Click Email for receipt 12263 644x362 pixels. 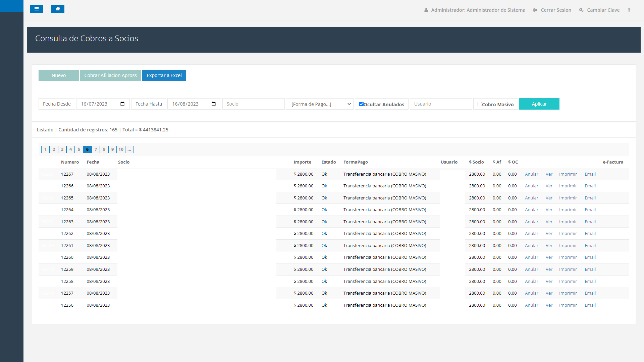pyautogui.click(x=590, y=222)
